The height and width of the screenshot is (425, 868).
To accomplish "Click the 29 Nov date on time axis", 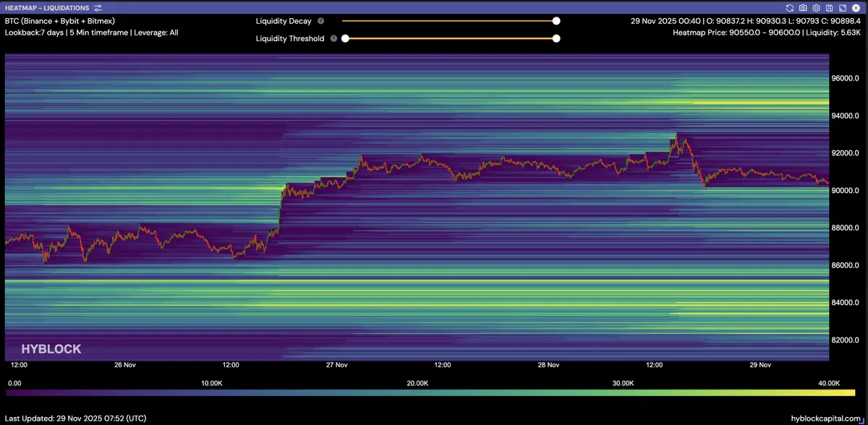I will tap(755, 365).
